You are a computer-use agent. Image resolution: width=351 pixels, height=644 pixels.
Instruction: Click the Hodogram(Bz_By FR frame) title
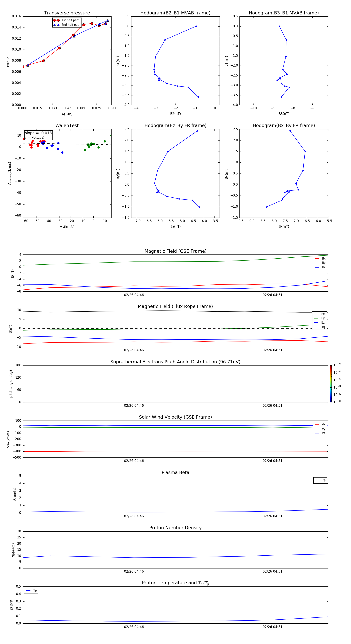click(x=175, y=125)
